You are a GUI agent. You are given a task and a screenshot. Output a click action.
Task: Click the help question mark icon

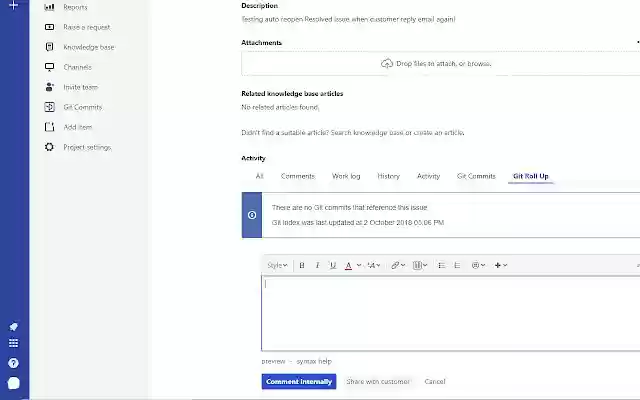pos(13,363)
